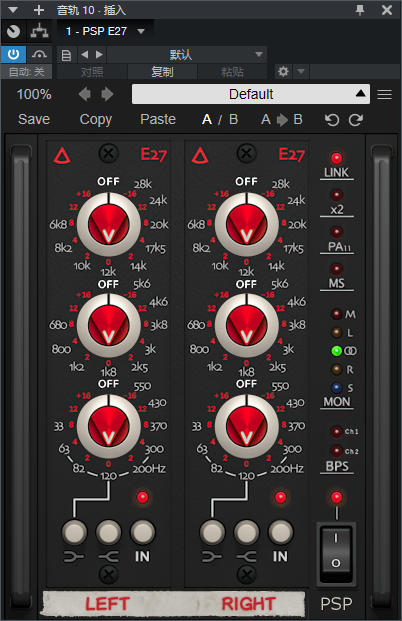This screenshot has width=402, height=621.
Task: Click right module red triangle logo
Action: click(200, 156)
